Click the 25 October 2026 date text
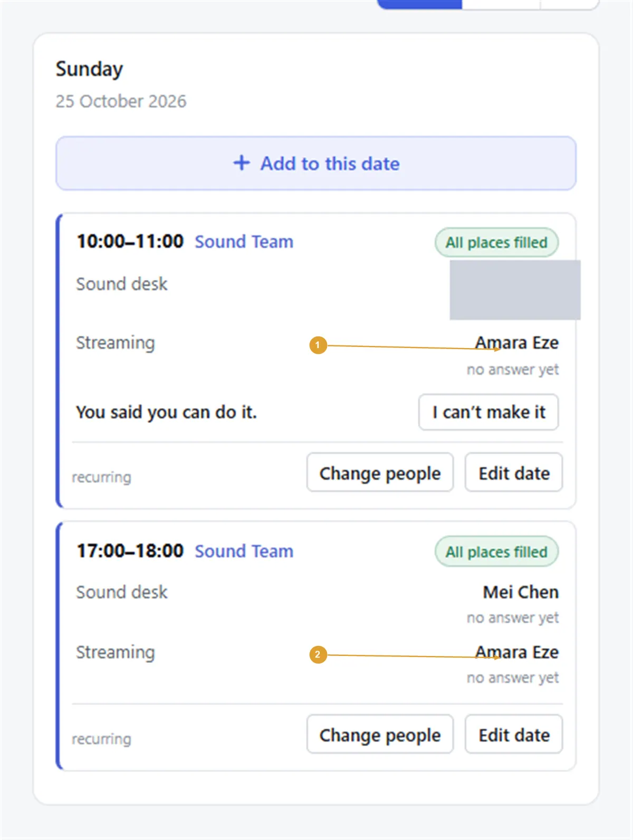This screenshot has height=840, width=633. tap(121, 101)
